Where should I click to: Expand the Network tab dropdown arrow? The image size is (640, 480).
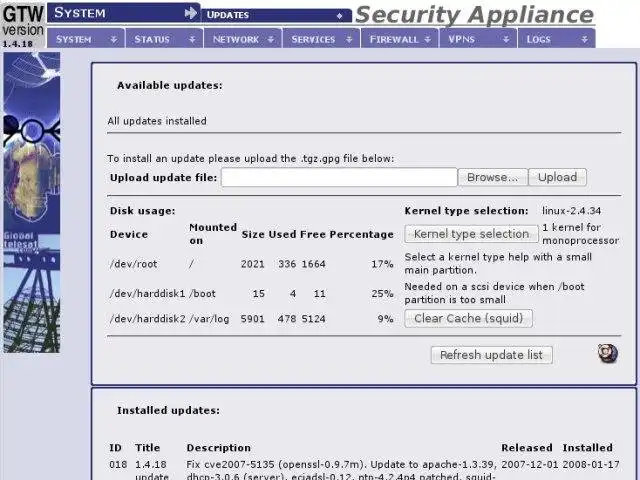271,39
